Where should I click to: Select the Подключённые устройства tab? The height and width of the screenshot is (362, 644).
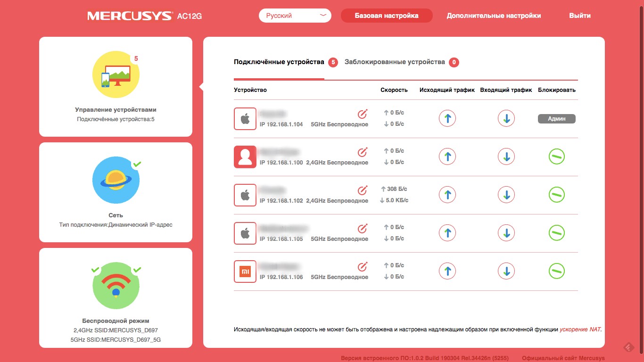pos(279,62)
